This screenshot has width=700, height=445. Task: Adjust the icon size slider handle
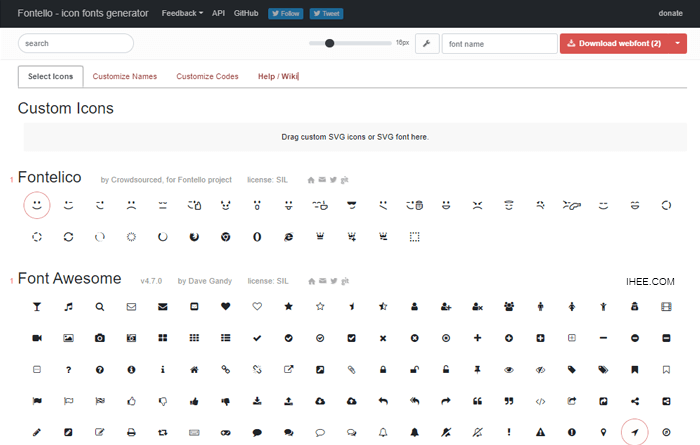pyautogui.click(x=329, y=43)
